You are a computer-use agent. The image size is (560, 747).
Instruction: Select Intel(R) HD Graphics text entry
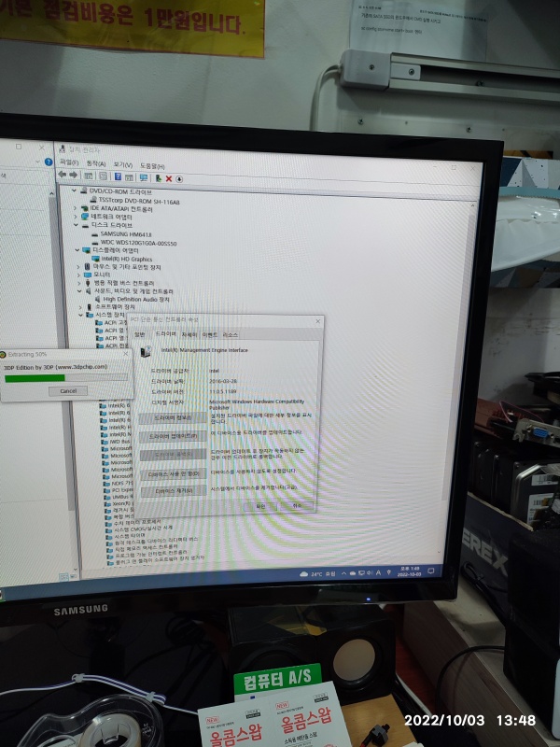pos(127,260)
